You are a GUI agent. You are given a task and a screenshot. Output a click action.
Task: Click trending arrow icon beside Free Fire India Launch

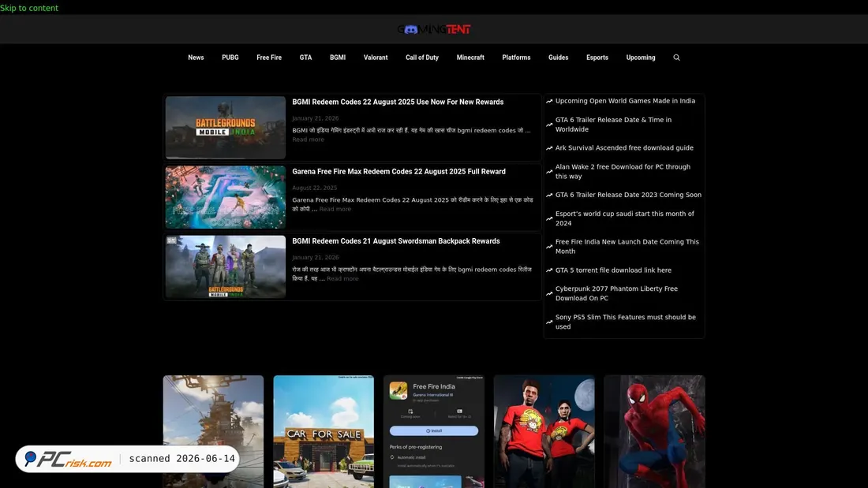click(549, 247)
